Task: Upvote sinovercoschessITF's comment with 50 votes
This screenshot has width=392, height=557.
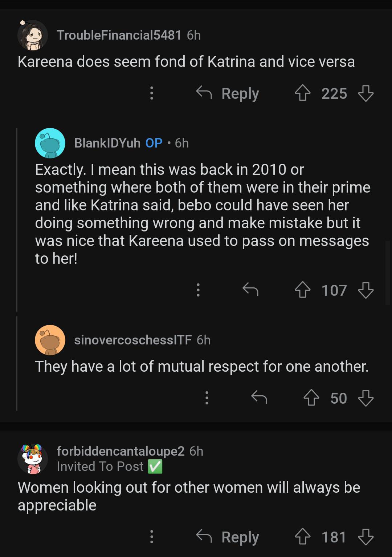Action: [311, 398]
